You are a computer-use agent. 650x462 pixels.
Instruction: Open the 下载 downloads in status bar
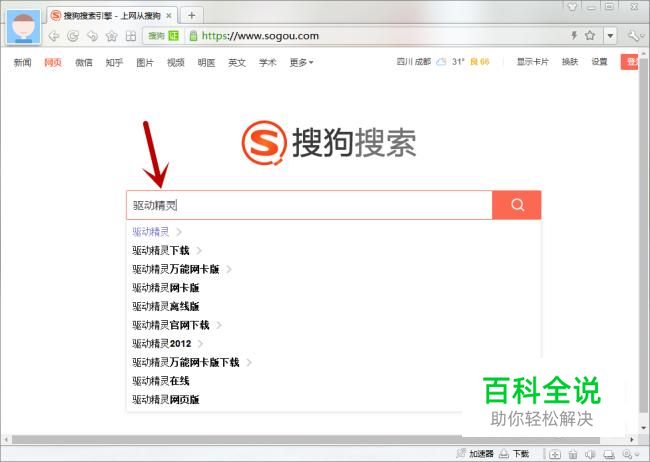point(514,454)
